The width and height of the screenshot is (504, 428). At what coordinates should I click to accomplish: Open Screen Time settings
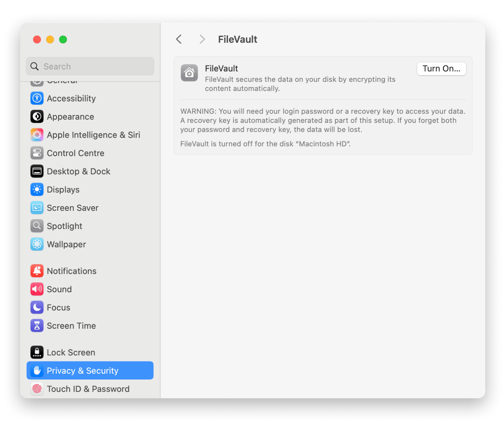[x=90, y=326]
